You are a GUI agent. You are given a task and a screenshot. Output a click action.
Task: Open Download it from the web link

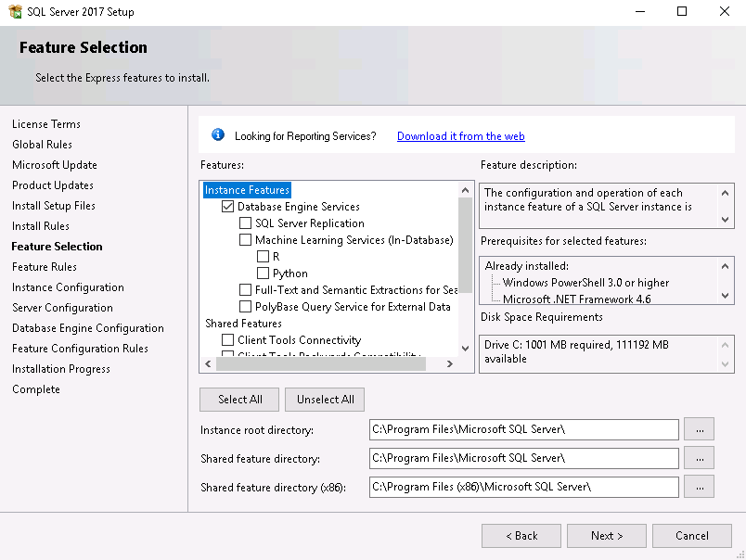[x=460, y=136]
